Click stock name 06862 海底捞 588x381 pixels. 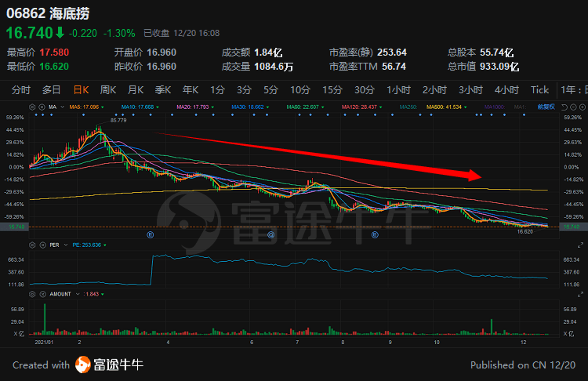48,13
